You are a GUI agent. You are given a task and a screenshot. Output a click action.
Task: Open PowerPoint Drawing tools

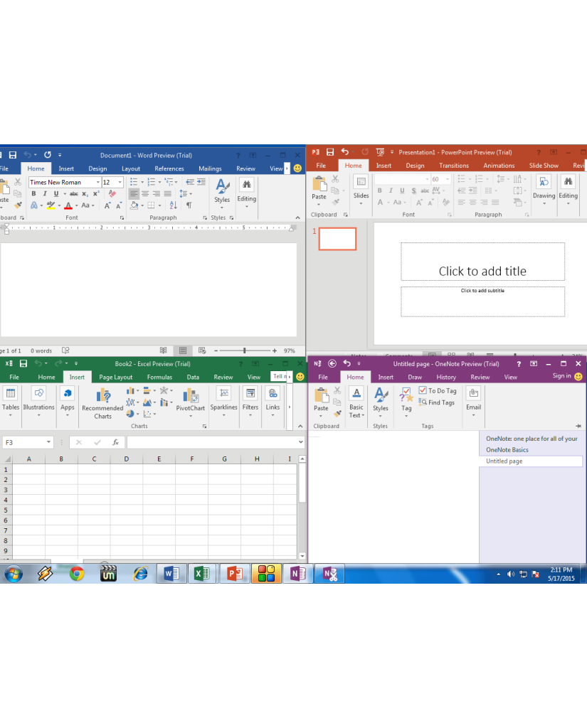pyautogui.click(x=544, y=191)
